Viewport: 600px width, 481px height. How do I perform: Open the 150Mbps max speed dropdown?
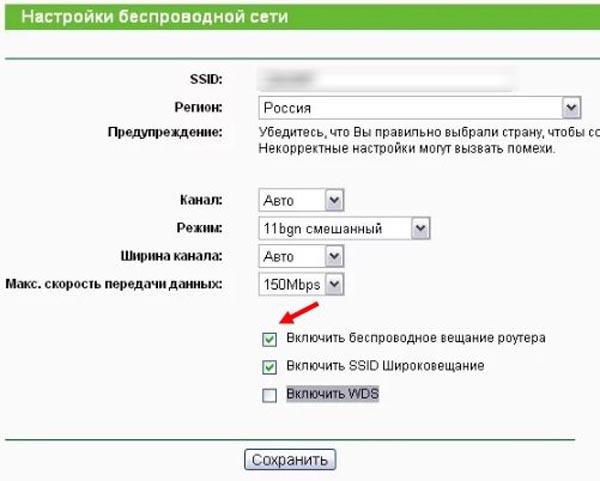(301, 284)
